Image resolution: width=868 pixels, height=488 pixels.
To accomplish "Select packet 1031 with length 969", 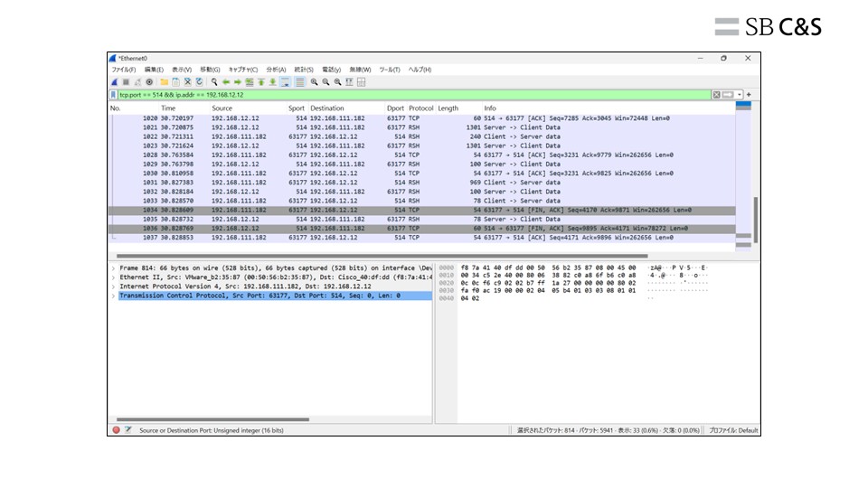I will click(x=422, y=183).
